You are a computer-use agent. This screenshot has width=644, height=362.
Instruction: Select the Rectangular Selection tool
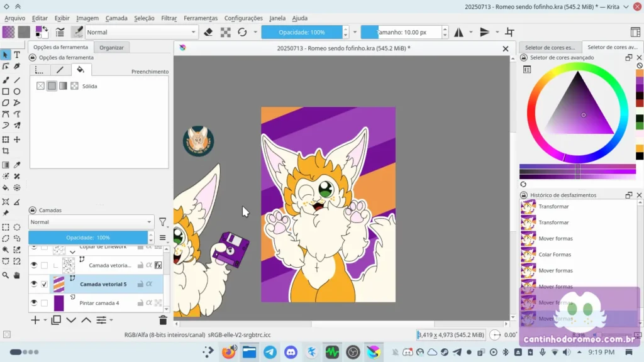6,227
